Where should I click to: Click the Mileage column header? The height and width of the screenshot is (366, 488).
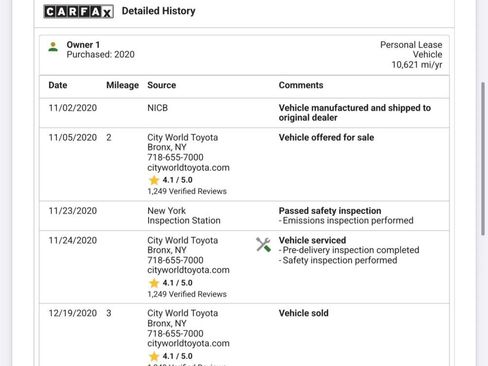pyautogui.click(x=122, y=85)
